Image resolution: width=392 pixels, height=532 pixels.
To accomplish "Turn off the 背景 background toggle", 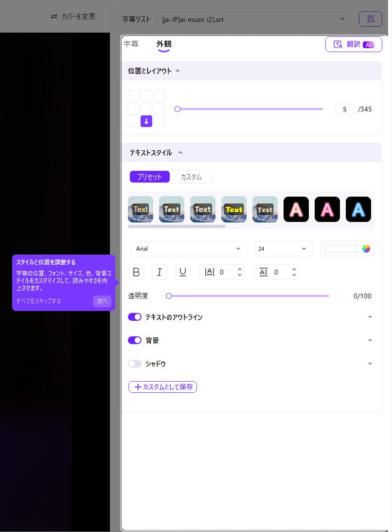I will point(135,340).
